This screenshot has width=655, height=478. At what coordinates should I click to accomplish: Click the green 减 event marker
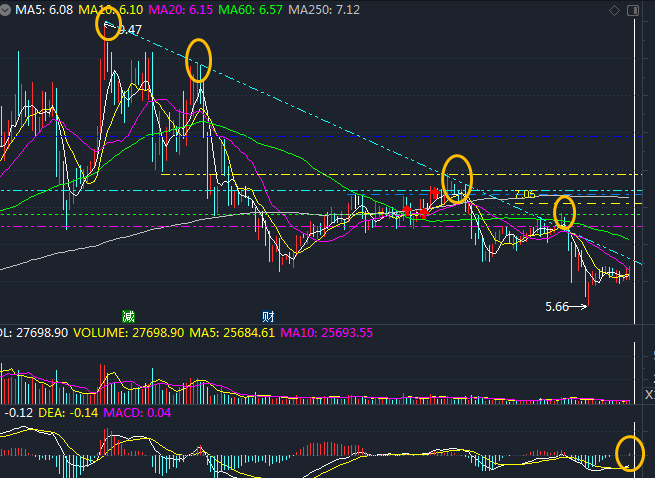(x=128, y=317)
